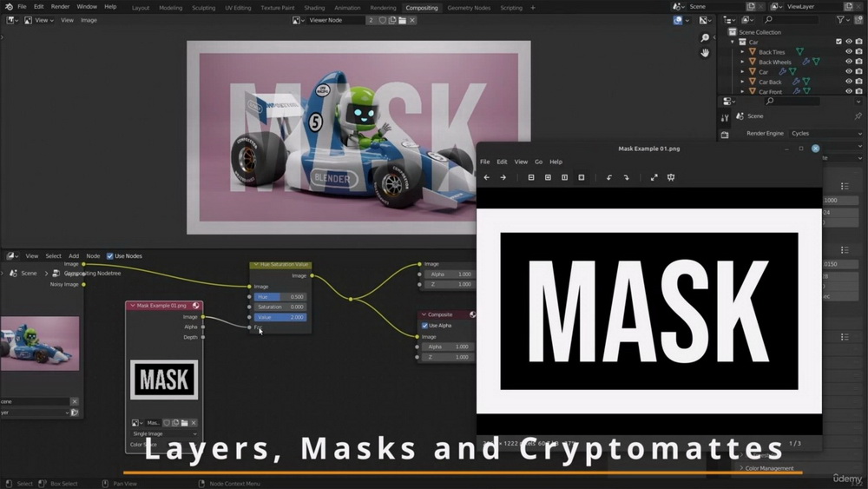Click the Hue slider set to 0.500

tap(280, 297)
